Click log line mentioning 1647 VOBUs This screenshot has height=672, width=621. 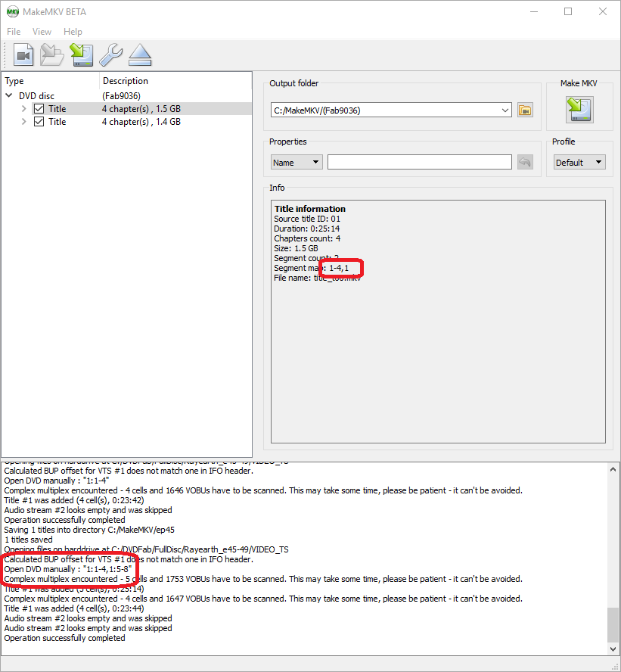[263, 599]
